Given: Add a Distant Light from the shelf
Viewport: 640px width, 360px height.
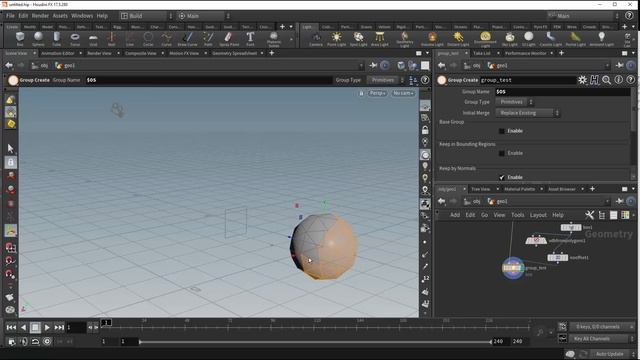Looking at the screenshot, I should pos(458,39).
